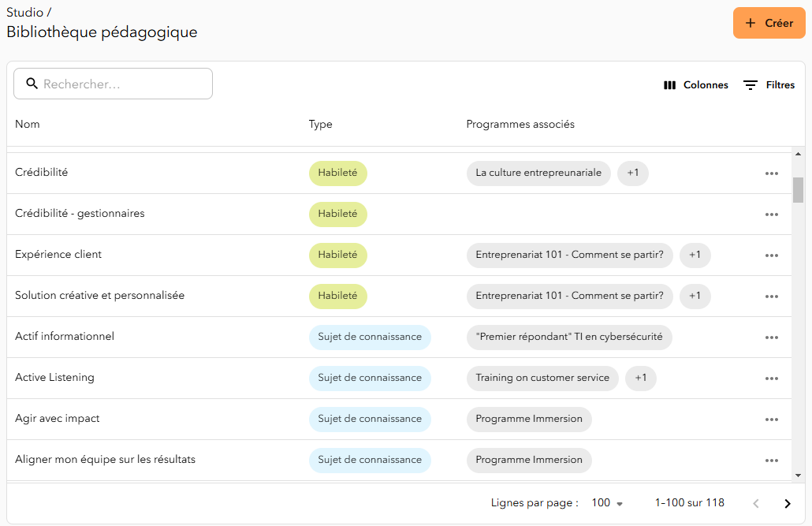Select the Active Listening name cell

(x=54, y=377)
